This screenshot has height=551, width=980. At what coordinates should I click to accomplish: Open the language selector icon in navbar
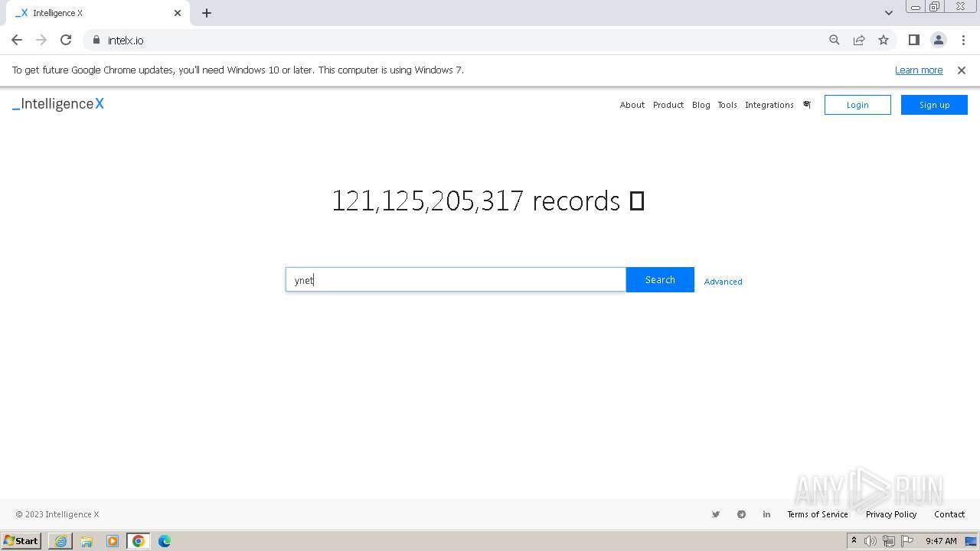click(x=806, y=105)
